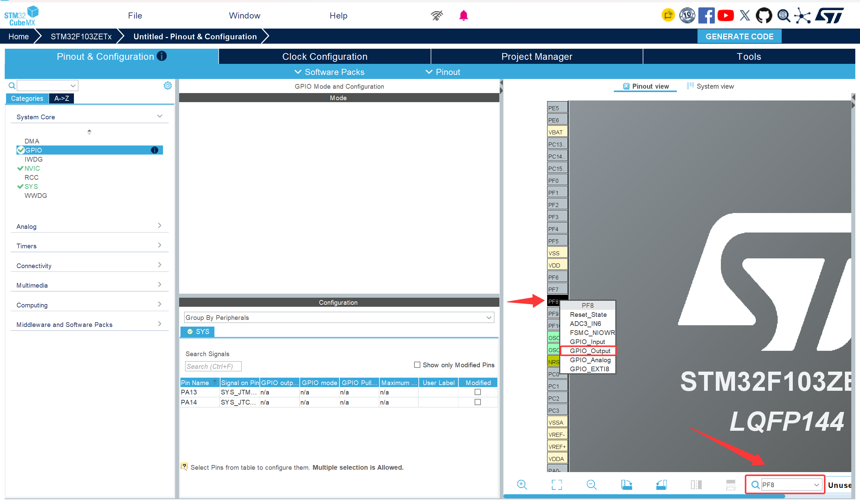Select GPIO_Output in the PF8 menu
Image resolution: width=860 pixels, height=504 pixels.
click(x=590, y=351)
